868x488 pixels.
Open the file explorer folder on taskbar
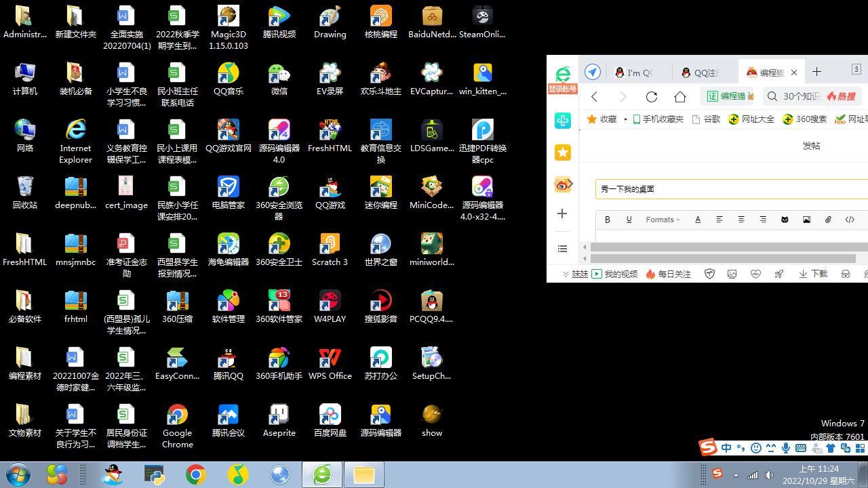pos(364,474)
